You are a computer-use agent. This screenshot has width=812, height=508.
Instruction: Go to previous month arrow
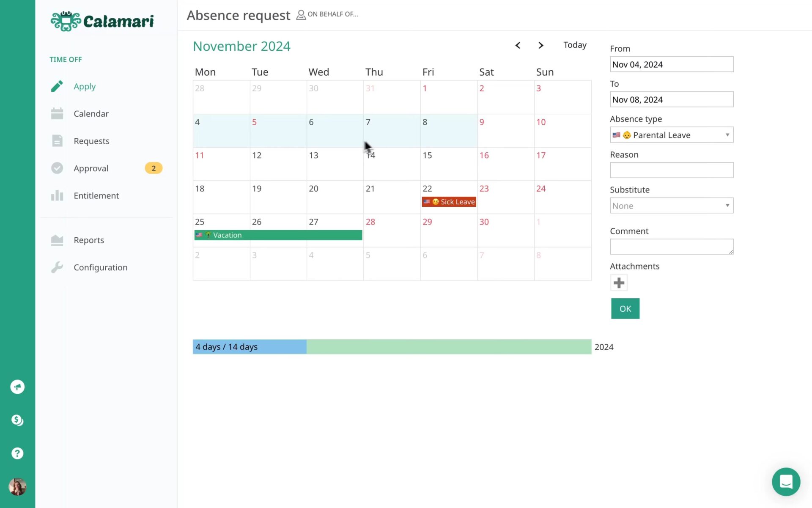click(518, 45)
